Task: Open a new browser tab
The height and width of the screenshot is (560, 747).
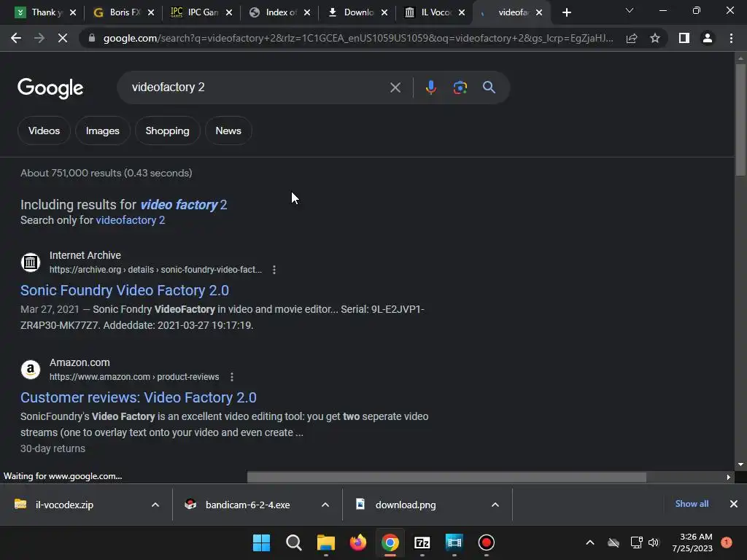Action: click(566, 13)
